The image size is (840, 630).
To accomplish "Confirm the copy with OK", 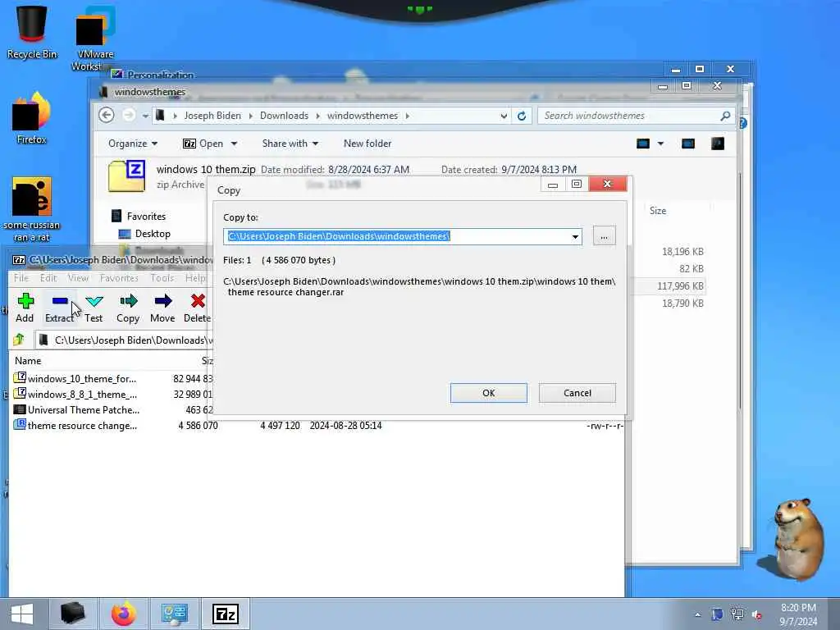I will [x=489, y=393].
